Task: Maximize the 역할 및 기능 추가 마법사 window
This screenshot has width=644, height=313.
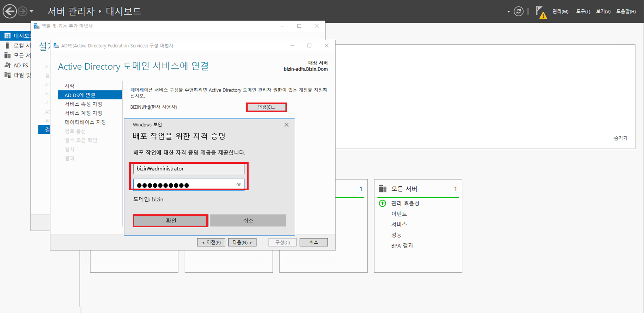Action: tap(299, 26)
